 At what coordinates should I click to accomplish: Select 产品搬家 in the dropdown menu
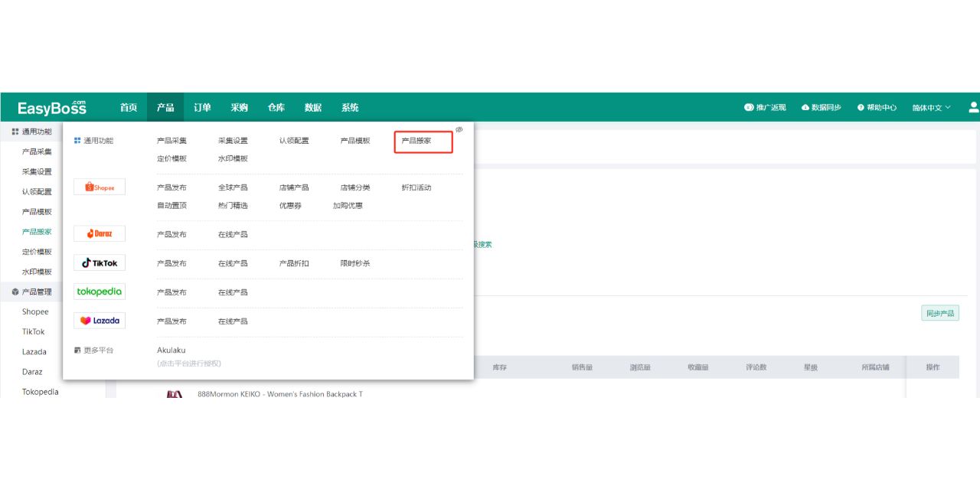point(416,141)
